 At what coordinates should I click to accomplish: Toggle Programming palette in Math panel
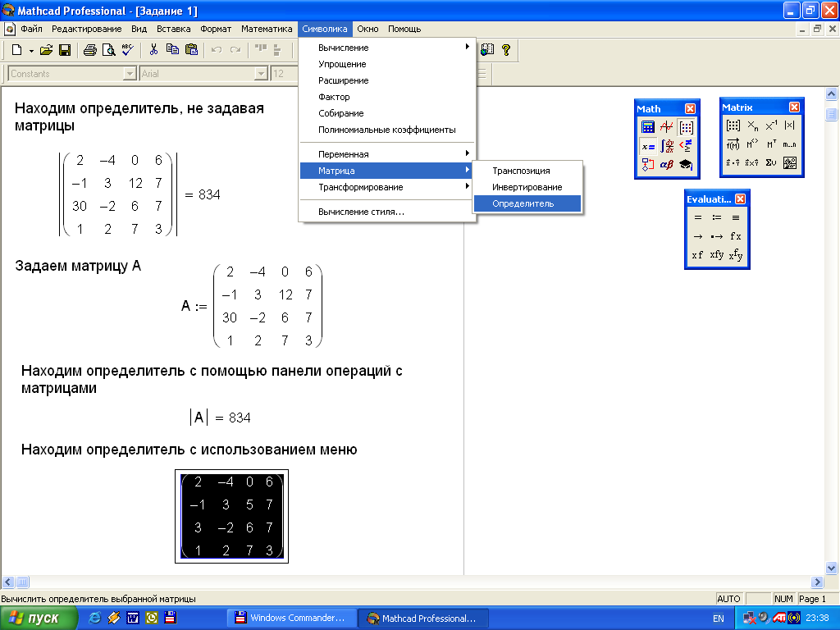tap(648, 164)
